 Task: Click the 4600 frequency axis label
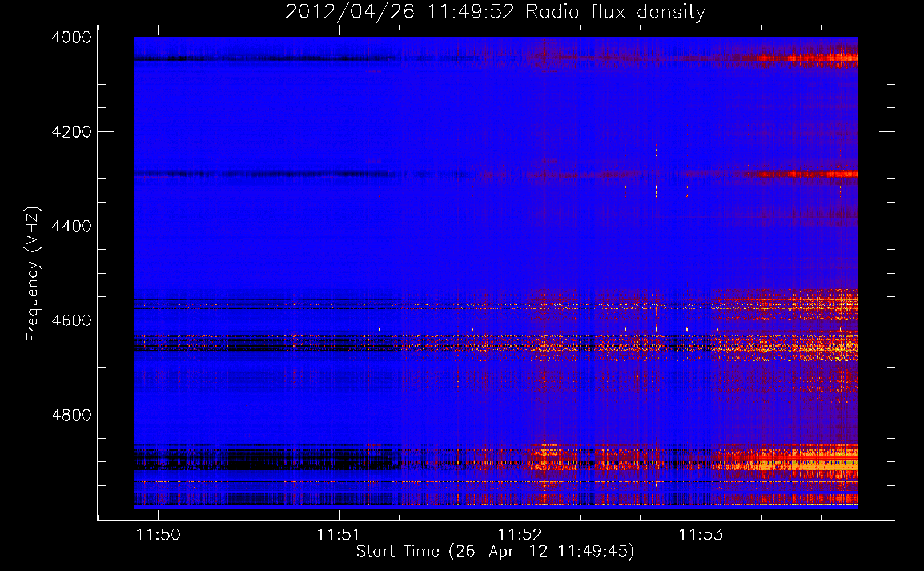tap(71, 320)
